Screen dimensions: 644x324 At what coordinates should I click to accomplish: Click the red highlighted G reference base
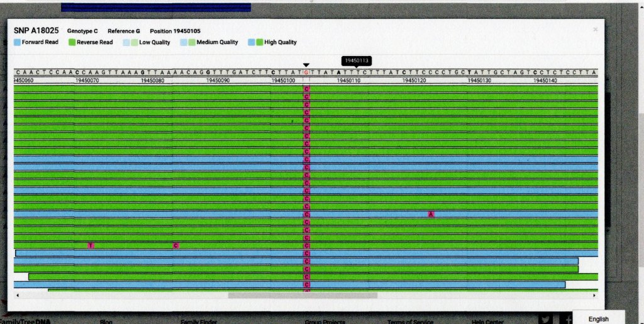(x=306, y=72)
